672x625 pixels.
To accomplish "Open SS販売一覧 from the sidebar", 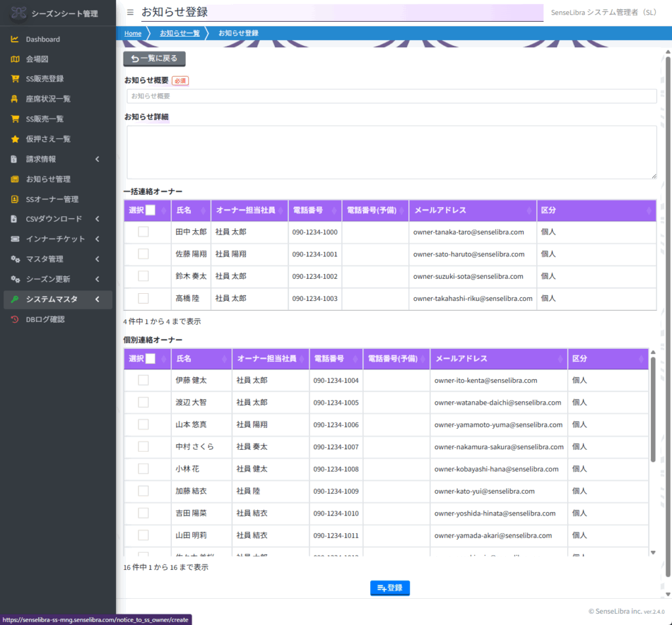I will click(45, 119).
